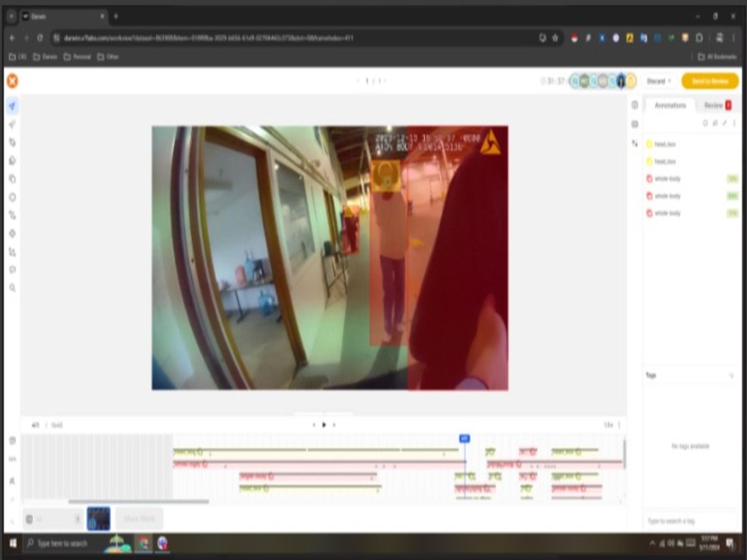Activate the Comment speech-bubble tool

click(13, 270)
